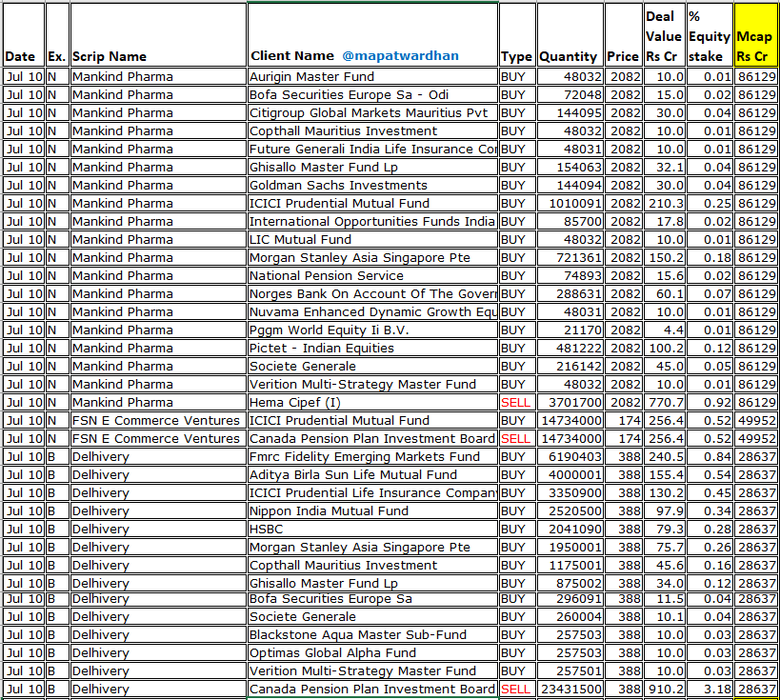Click quantity 875002 cell

tap(570, 583)
